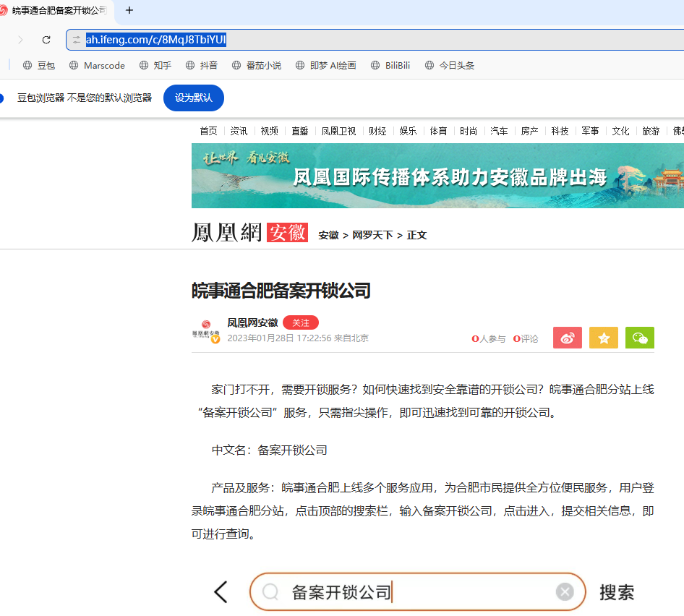
Task: Open the 豆包 bookmark
Action: (39, 66)
